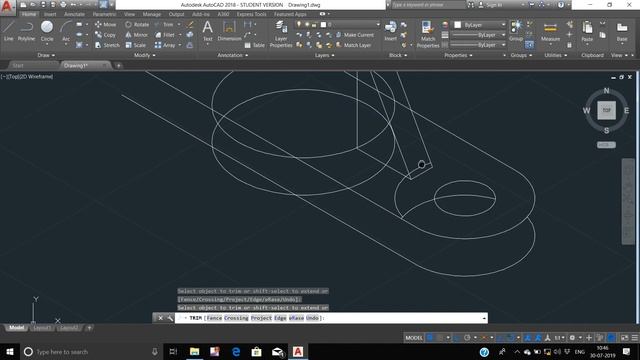
Task: Open the Home ribbon tab
Action: pyautogui.click(x=29, y=14)
